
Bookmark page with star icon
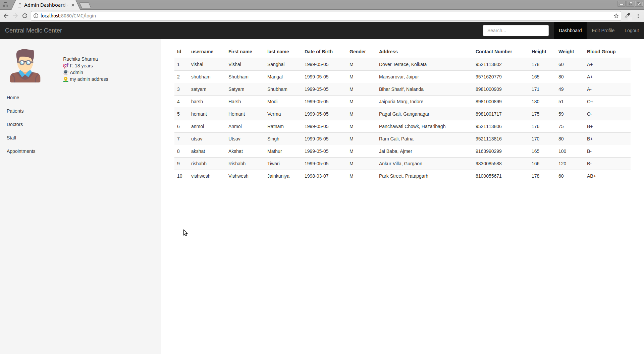tap(616, 16)
